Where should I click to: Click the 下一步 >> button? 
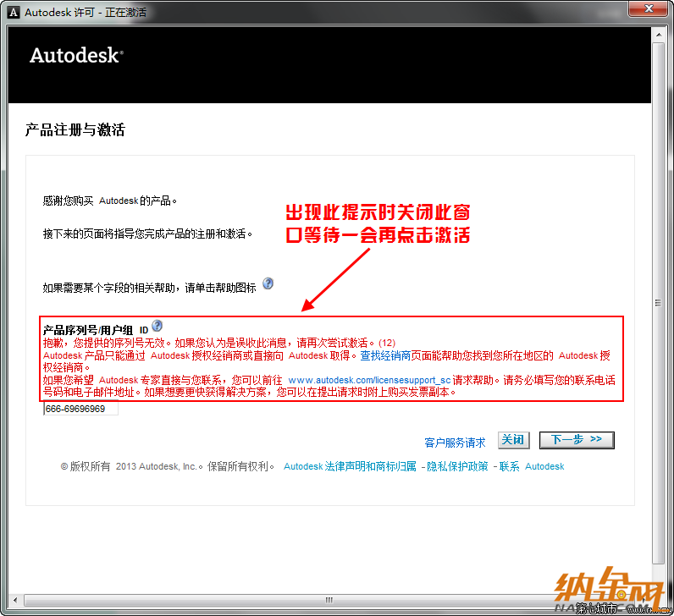(577, 440)
